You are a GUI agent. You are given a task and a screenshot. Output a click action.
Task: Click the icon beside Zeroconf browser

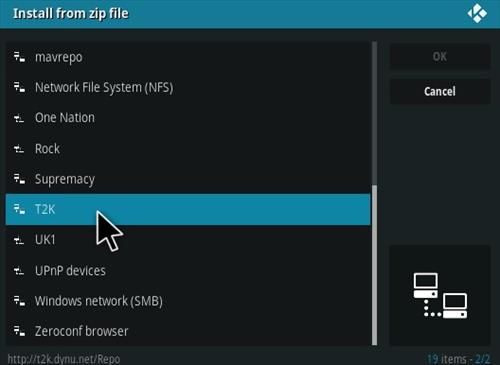pyautogui.click(x=19, y=331)
